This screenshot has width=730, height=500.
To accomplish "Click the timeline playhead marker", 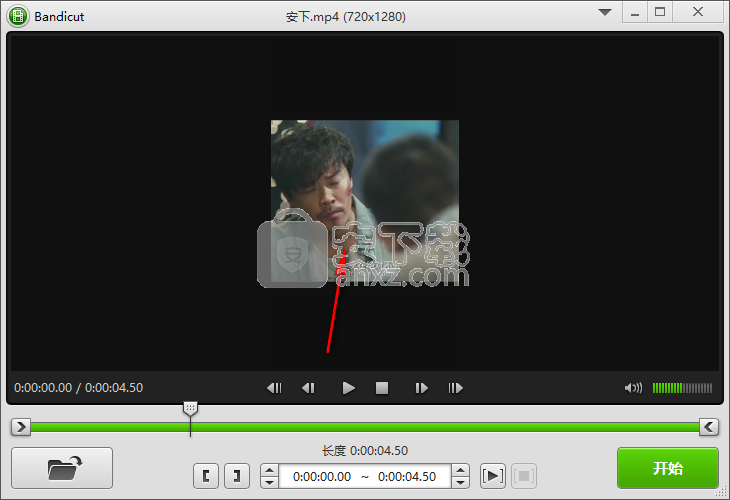I will click(190, 409).
